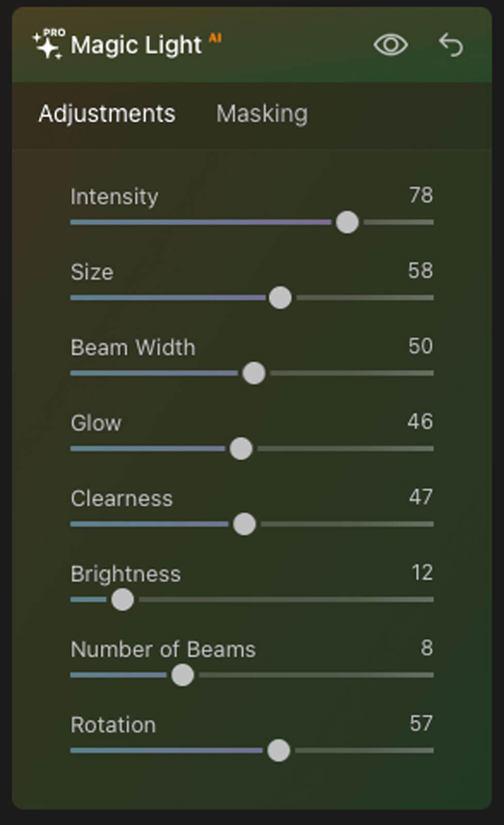Click the Clearness slider handle
Screen dimensions: 504x825
tap(244, 524)
